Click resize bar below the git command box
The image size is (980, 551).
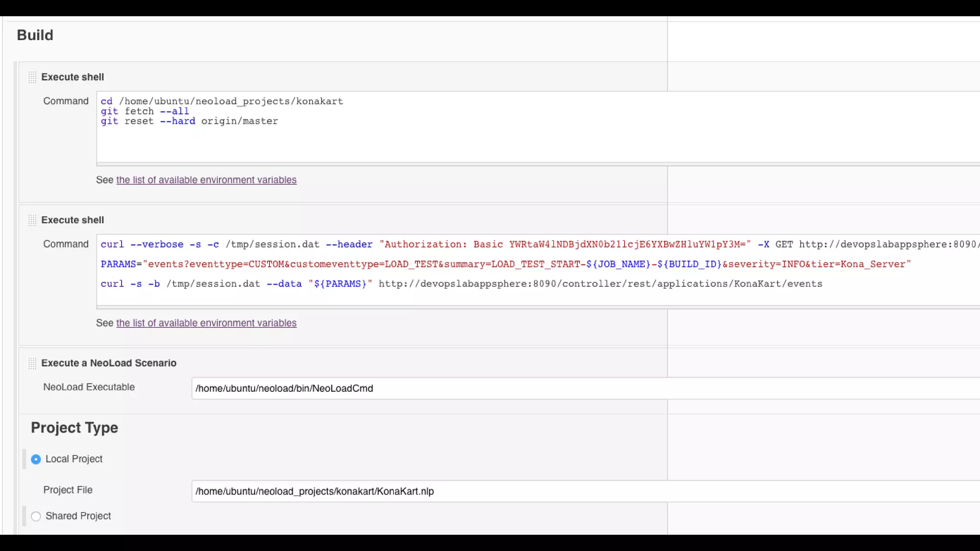pyautogui.click(x=526, y=164)
